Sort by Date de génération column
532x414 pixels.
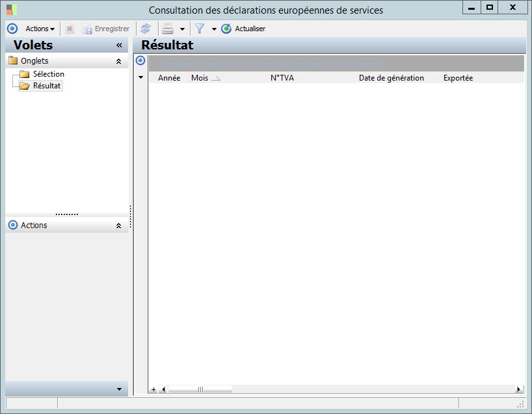[x=392, y=78]
